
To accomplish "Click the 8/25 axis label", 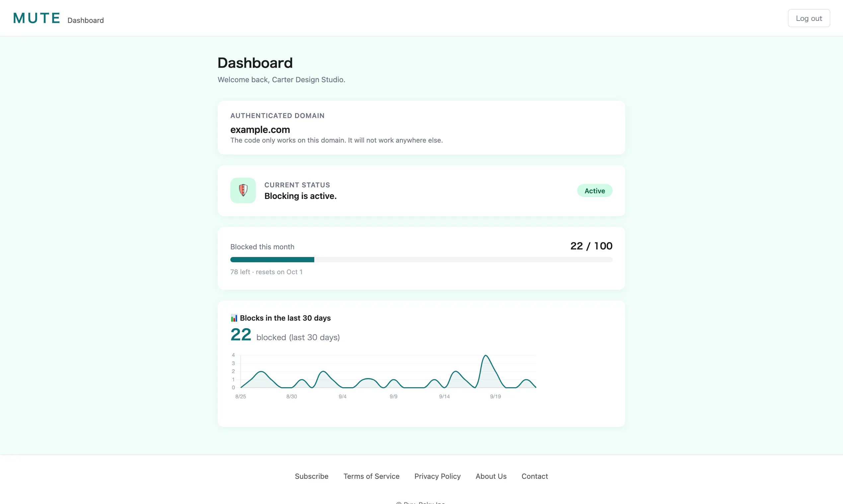I will (240, 396).
